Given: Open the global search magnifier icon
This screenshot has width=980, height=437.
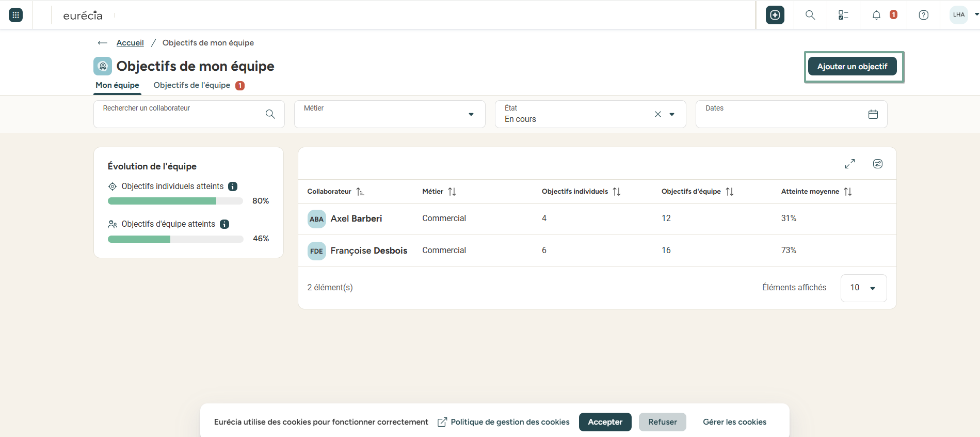Looking at the screenshot, I should 810,15.
